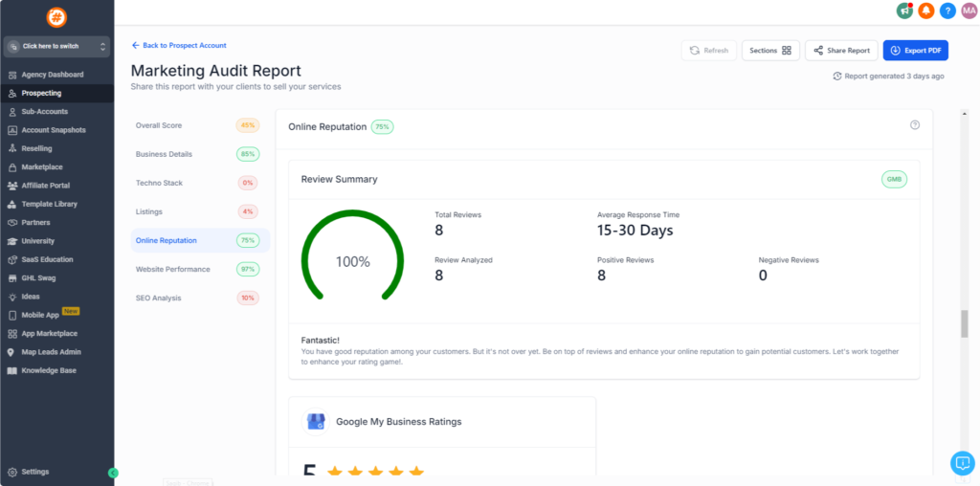Open the MA user profile avatar
Screen dimensions: 980x486
point(969,11)
